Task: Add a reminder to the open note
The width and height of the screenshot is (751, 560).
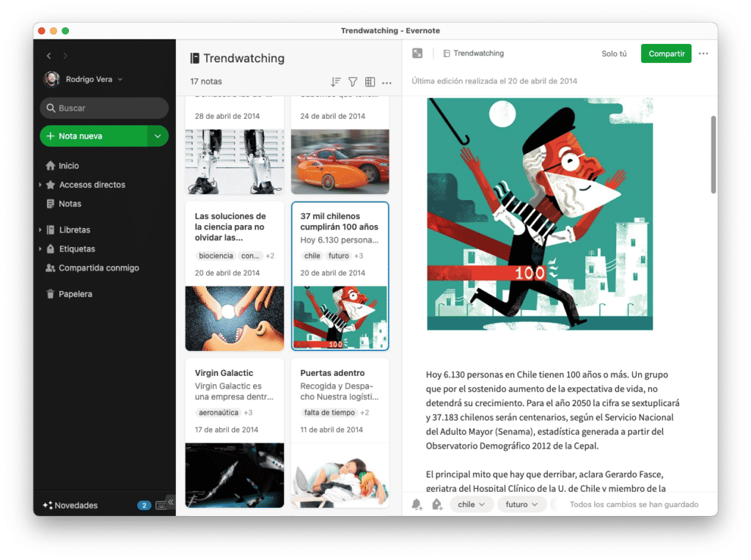Action: click(416, 504)
